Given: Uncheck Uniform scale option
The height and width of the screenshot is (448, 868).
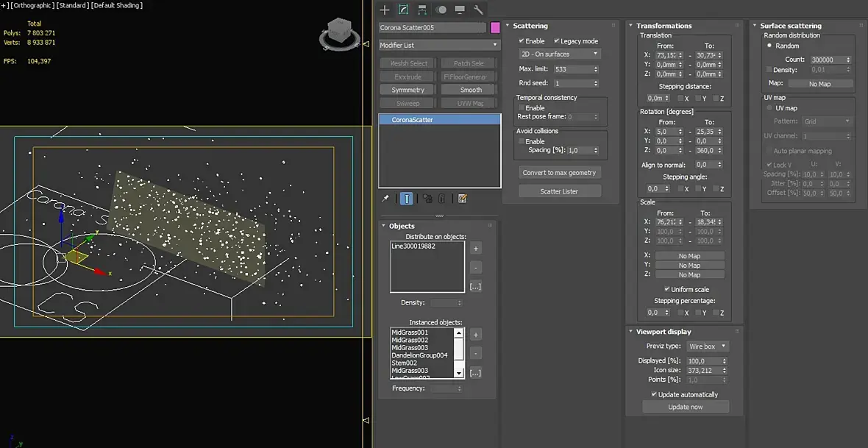Looking at the screenshot, I should 667,289.
